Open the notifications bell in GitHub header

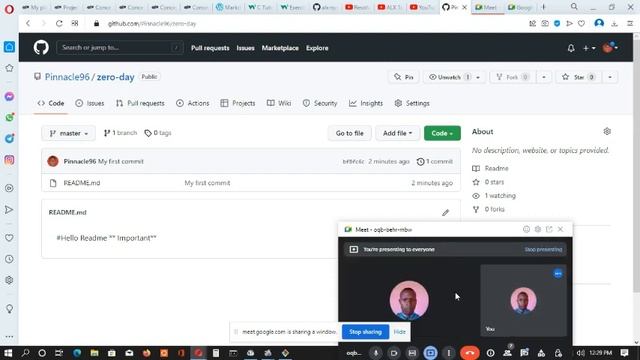pos(571,48)
